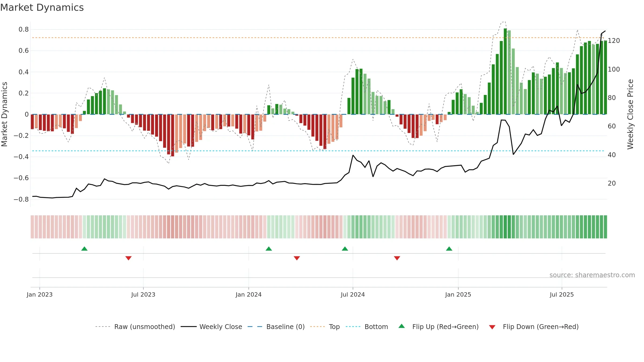Click the Raw (unsmoothed) legend entry
The width and height of the screenshot is (644, 362).
tap(135, 327)
